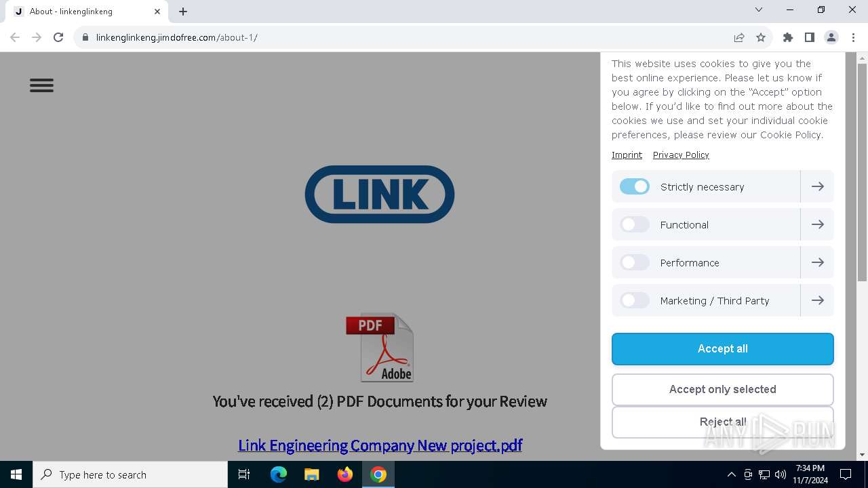This screenshot has width=868, height=488.
Task: Launch Firefox from taskbar
Action: [345, 474]
